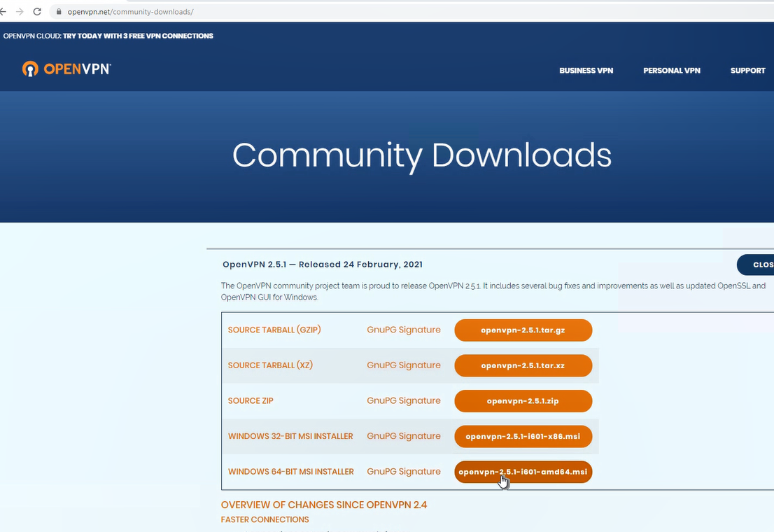Download openvpn-2.5.1.tar.gz
774x532 pixels.
(523, 330)
